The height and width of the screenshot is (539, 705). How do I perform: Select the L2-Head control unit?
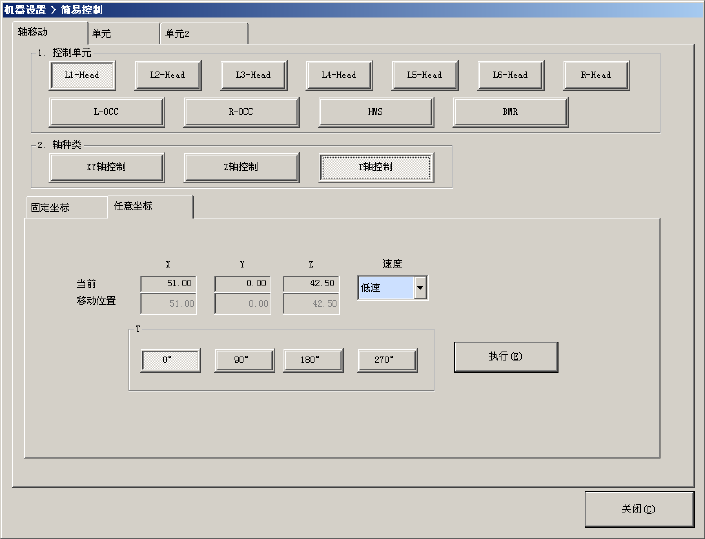(168, 76)
